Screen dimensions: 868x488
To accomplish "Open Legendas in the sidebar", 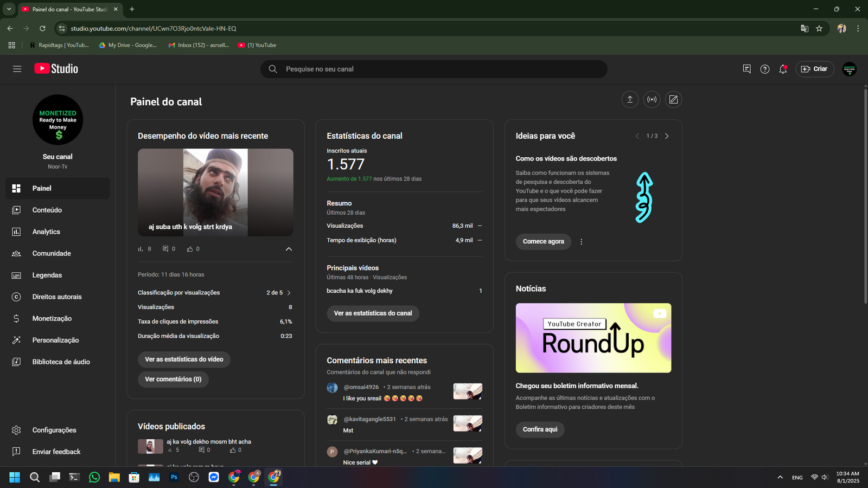I will coord(58,275).
